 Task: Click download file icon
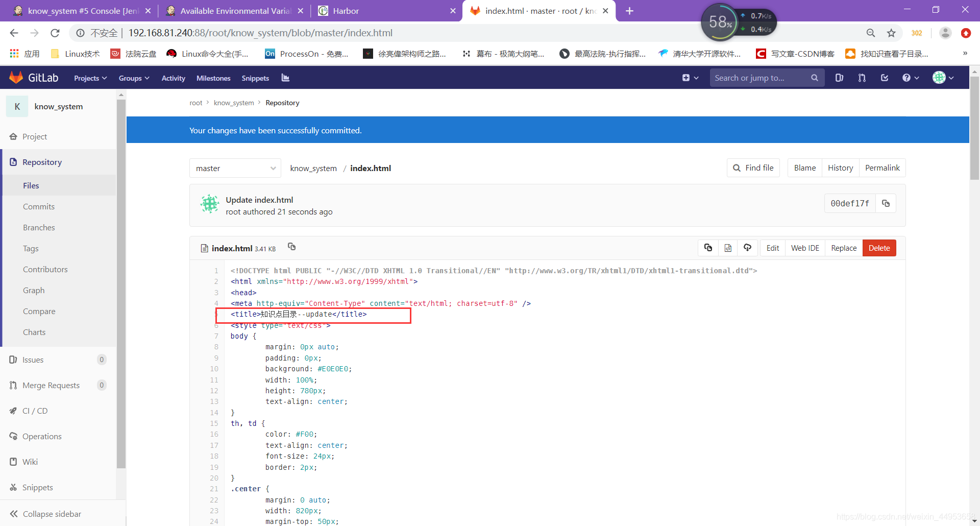pyautogui.click(x=747, y=248)
